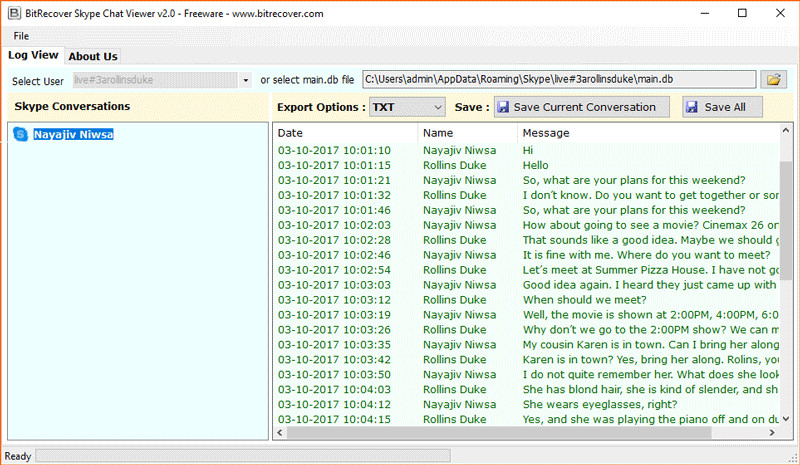Click the status bar progress bar
The width and height of the screenshot is (800, 465).
click(243, 456)
